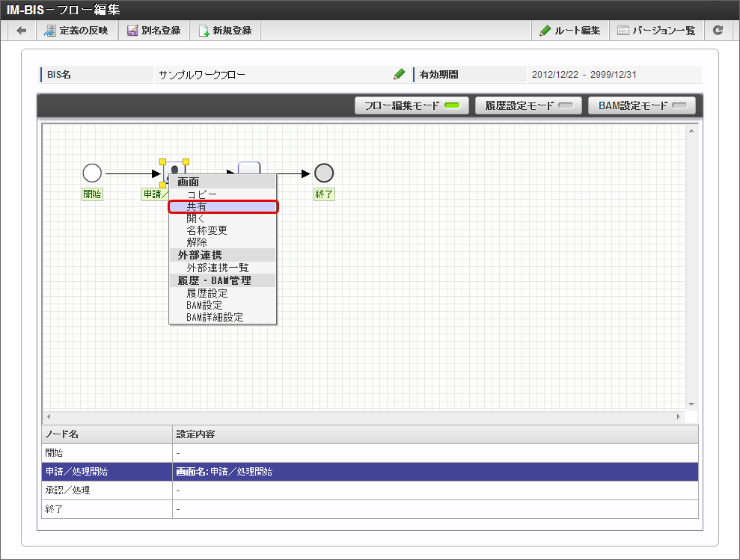Image resolution: width=740 pixels, height=560 pixels.
Task: Click canvas scroll left arrow
Action: point(49,416)
